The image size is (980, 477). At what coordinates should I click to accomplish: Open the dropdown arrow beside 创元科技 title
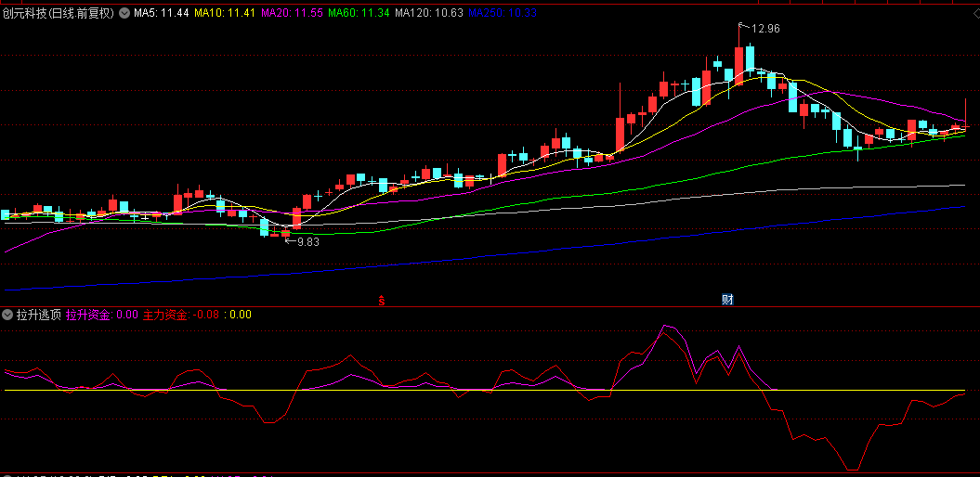pyautogui.click(x=124, y=12)
